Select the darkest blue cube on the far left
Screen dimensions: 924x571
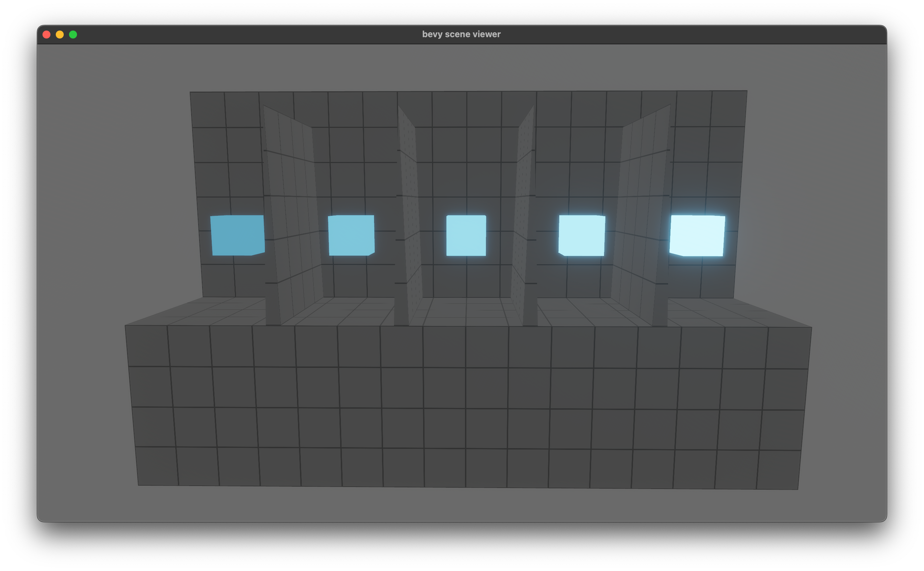[237, 235]
